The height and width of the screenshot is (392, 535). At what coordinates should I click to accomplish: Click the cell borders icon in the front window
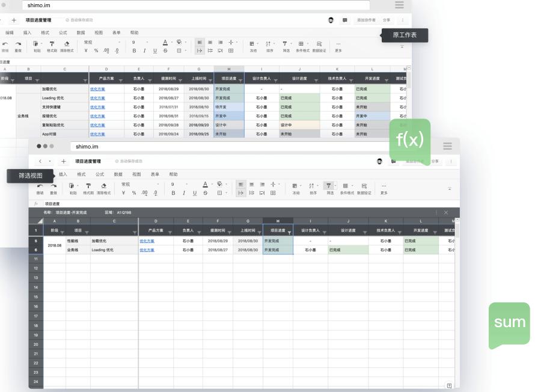pos(220,193)
